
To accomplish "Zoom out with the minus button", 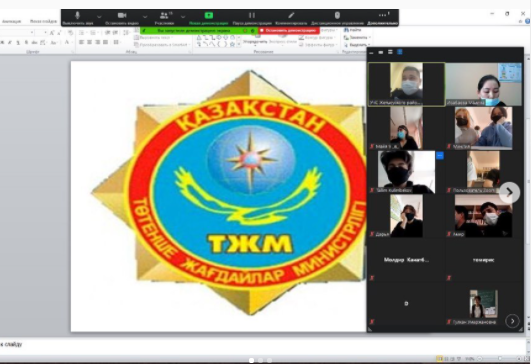I will (479, 358).
